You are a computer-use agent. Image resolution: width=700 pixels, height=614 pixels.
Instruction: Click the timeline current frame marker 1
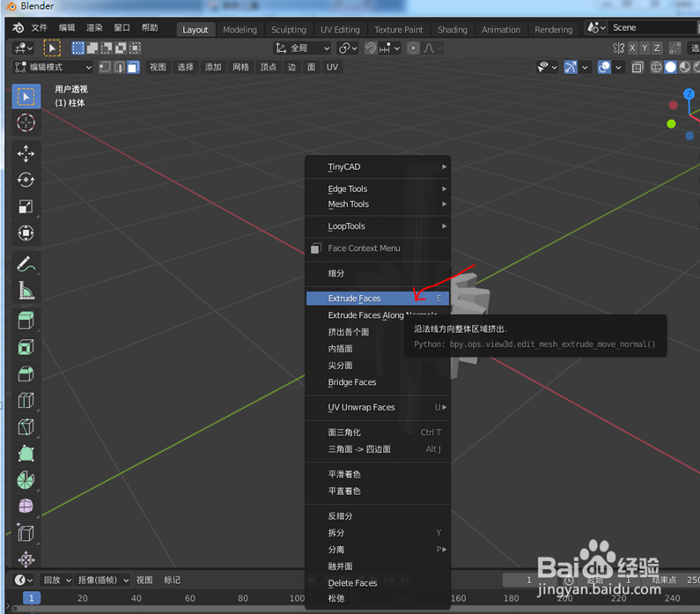click(x=31, y=598)
